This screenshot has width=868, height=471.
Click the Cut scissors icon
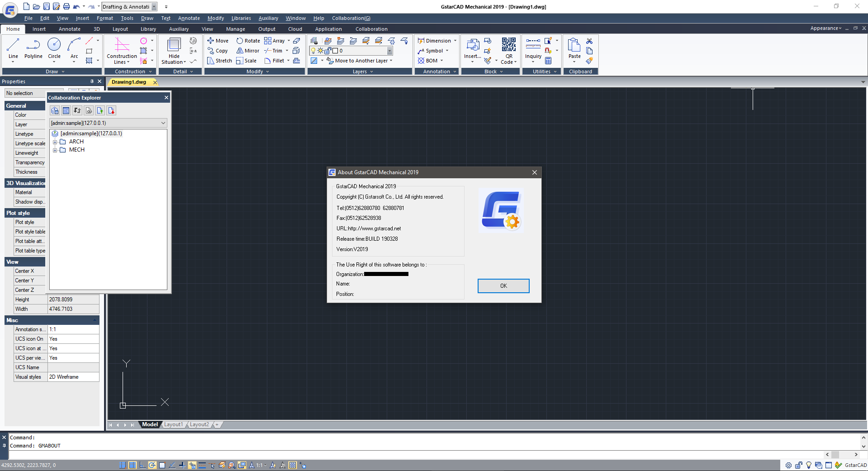click(x=589, y=41)
